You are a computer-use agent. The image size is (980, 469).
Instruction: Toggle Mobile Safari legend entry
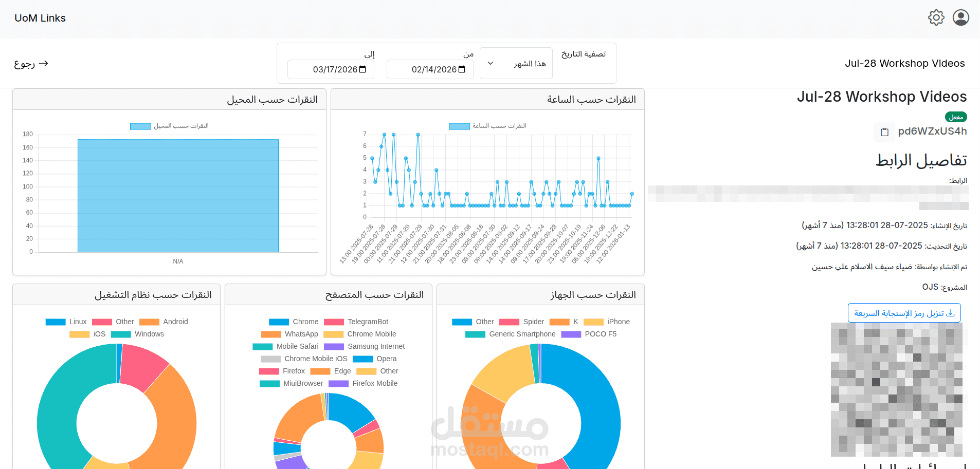coord(285,346)
